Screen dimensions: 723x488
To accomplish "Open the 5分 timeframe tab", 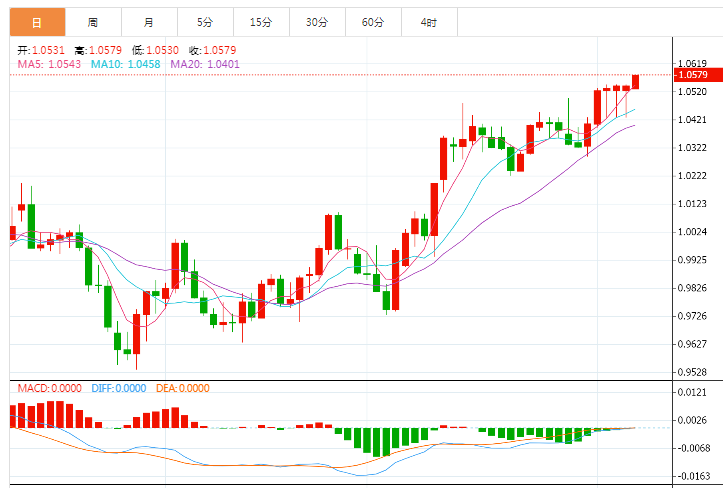I will tap(206, 22).
